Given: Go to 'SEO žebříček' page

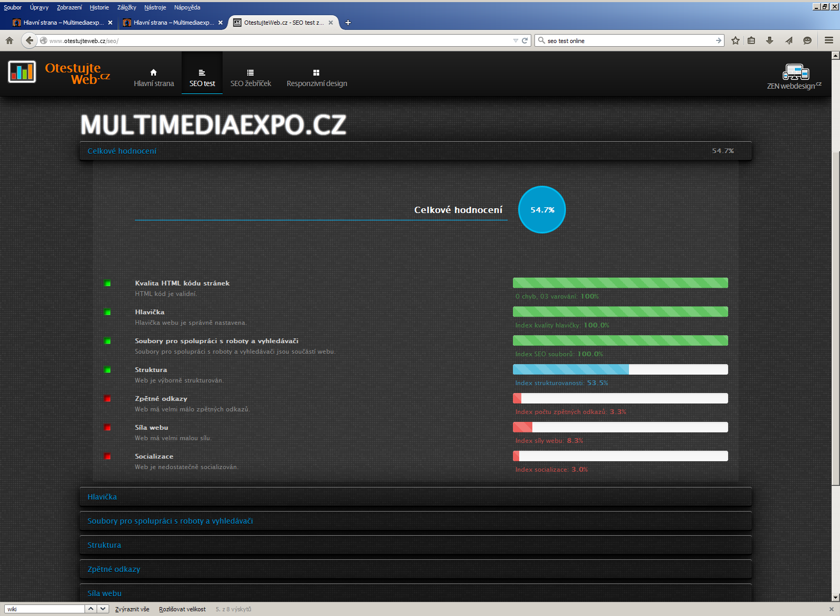Looking at the screenshot, I should [x=250, y=78].
